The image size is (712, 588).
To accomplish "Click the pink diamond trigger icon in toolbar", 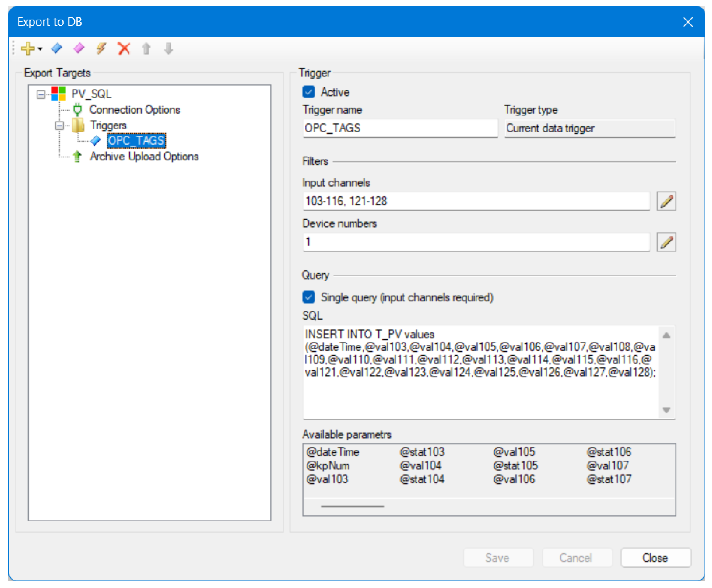I will point(79,48).
